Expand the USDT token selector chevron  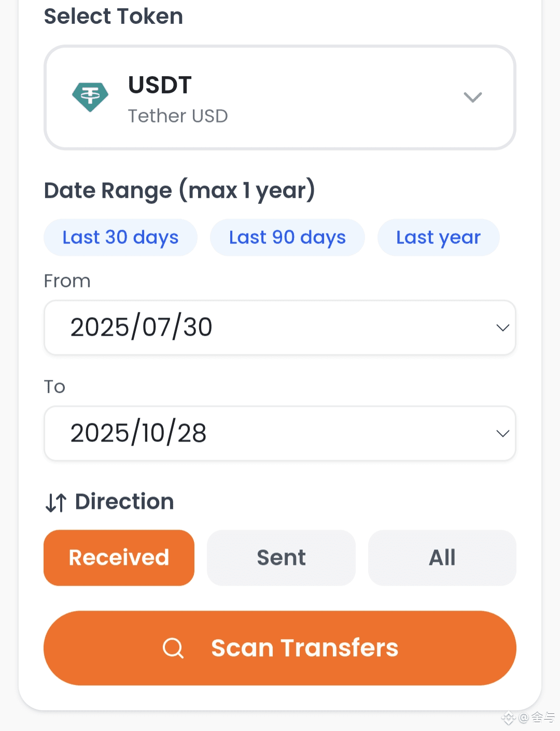click(472, 97)
